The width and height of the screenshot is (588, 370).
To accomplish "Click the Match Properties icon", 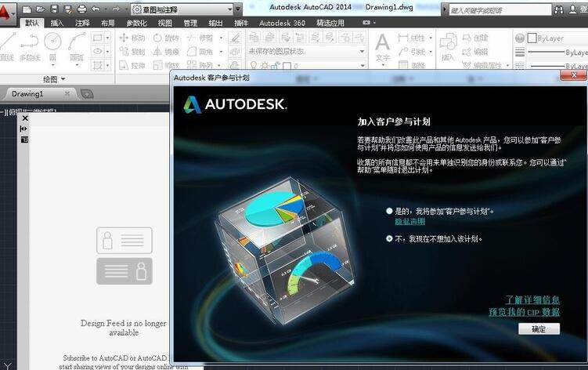I will pos(520,38).
